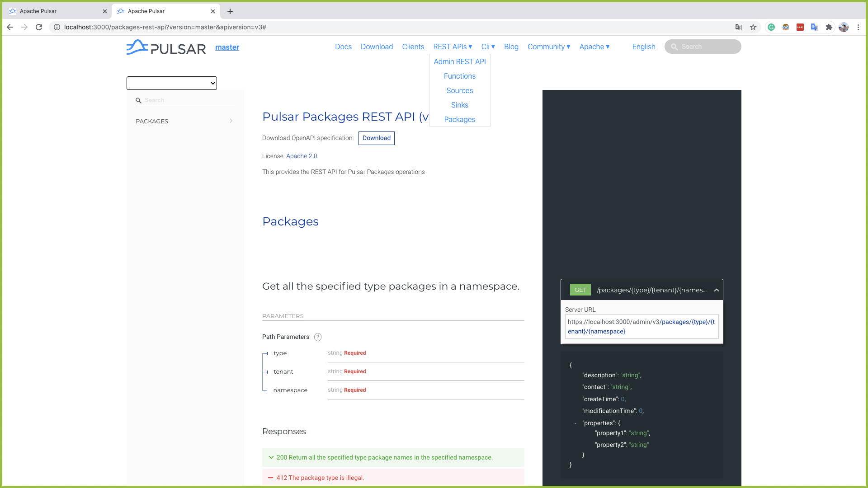Click the Path Parameters help question icon
The image size is (868, 488).
[x=318, y=337]
